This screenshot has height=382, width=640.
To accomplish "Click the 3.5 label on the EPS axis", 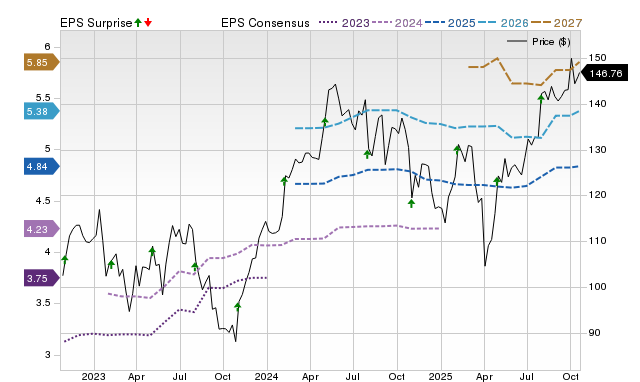I will click(43, 303).
